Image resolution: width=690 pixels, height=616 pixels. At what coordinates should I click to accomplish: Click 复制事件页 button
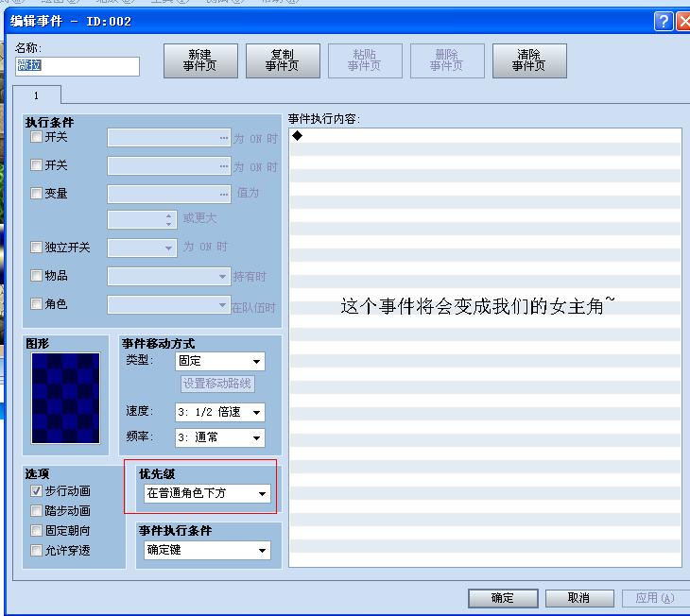tap(283, 60)
